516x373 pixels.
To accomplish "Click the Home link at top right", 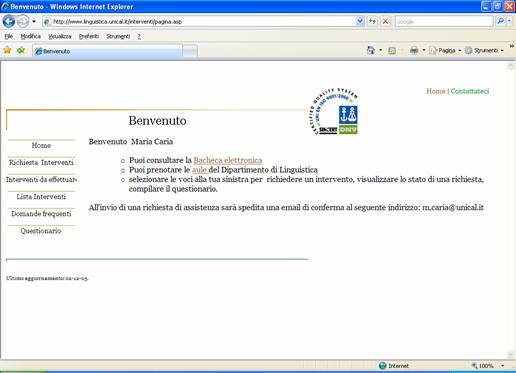I will tap(436, 91).
